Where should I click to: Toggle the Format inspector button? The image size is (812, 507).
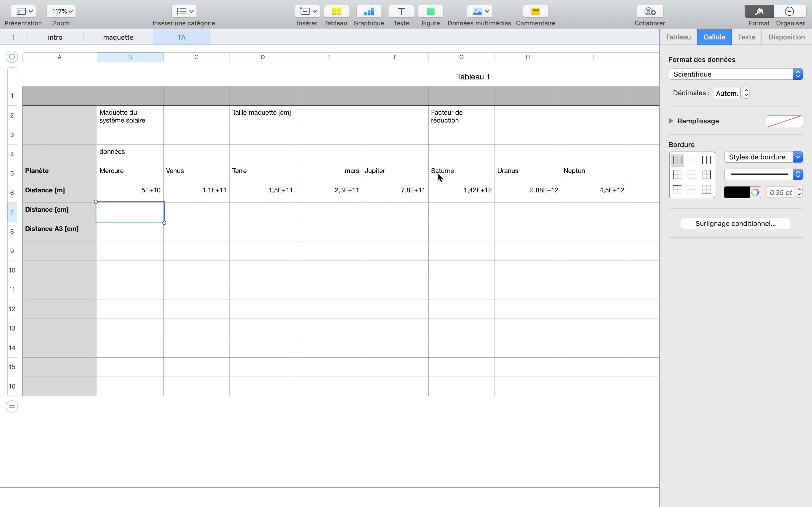click(x=759, y=11)
